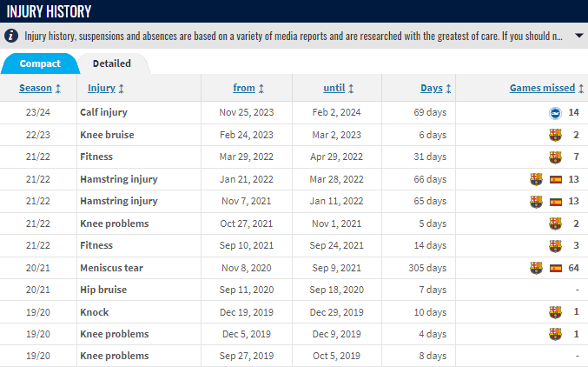588x367 pixels.
Task: Click the Meniscus tear injury row
Action: click(x=294, y=268)
